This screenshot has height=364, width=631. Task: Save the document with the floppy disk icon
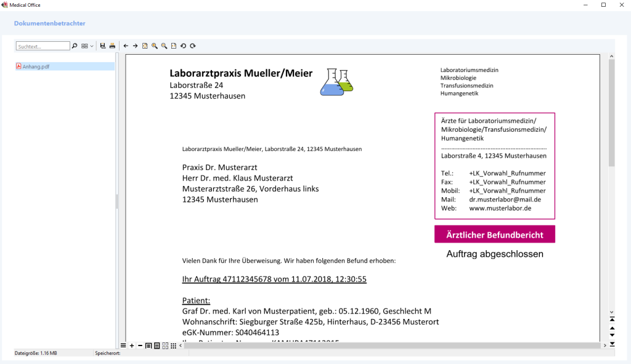click(x=103, y=46)
